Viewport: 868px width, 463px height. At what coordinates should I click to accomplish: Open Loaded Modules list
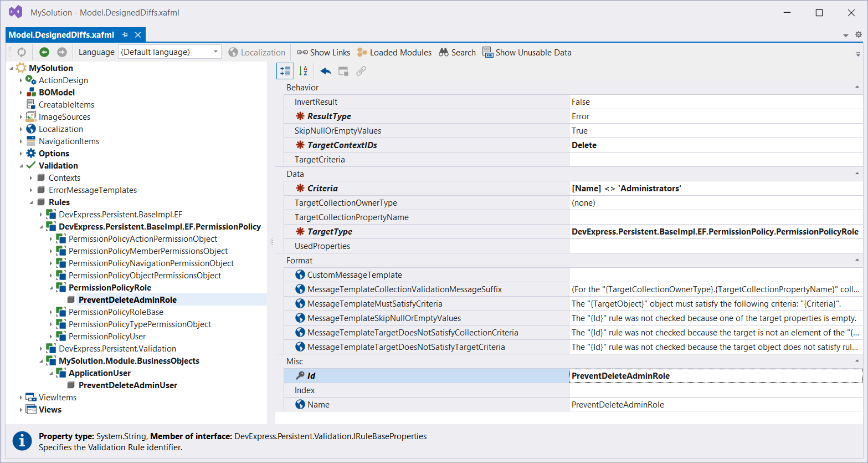(394, 52)
